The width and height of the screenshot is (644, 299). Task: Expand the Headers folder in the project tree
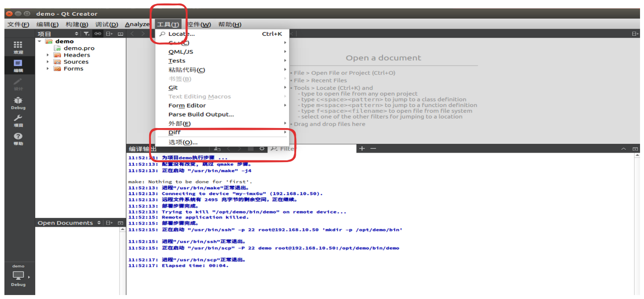tap(47, 55)
